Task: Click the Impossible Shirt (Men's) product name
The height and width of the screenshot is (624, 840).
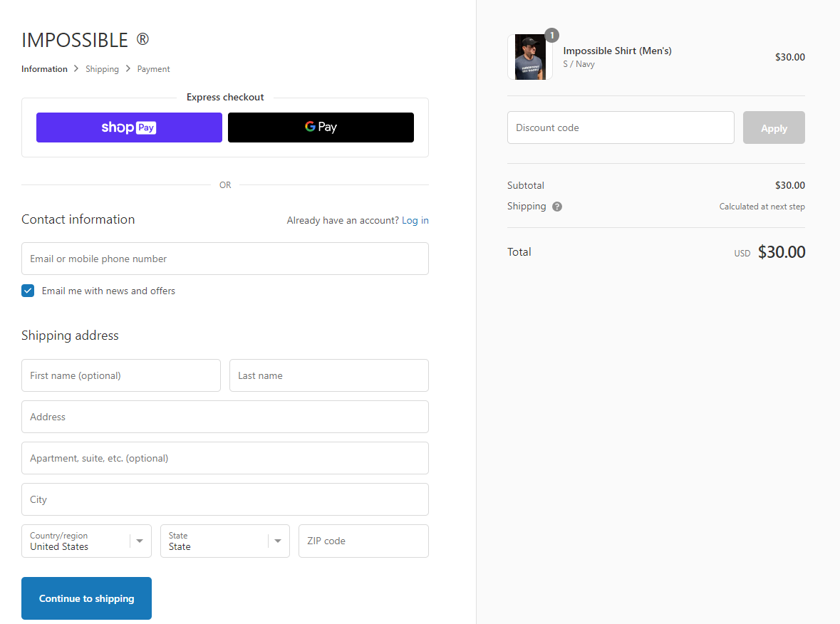Action: click(x=617, y=51)
